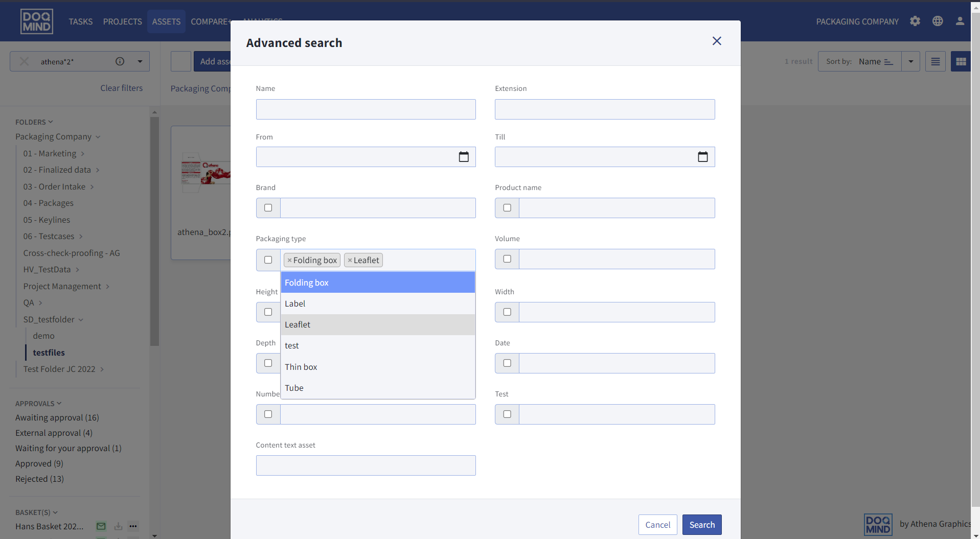Remove the Folding box tag
This screenshot has width=980, height=539.
[289, 261]
